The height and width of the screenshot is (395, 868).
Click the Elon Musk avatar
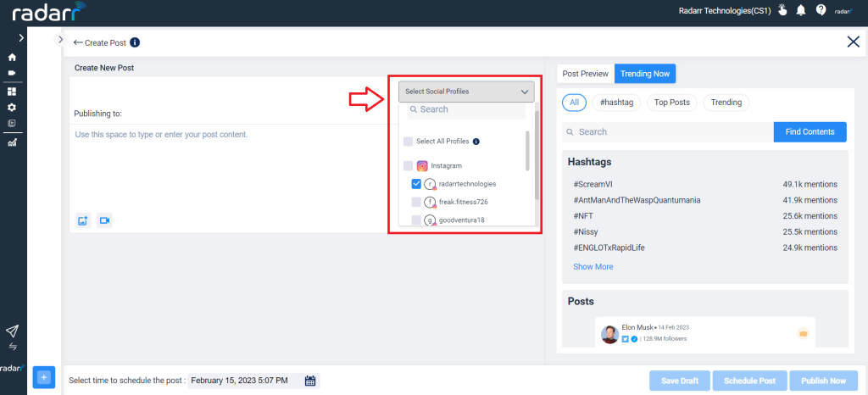[609, 334]
